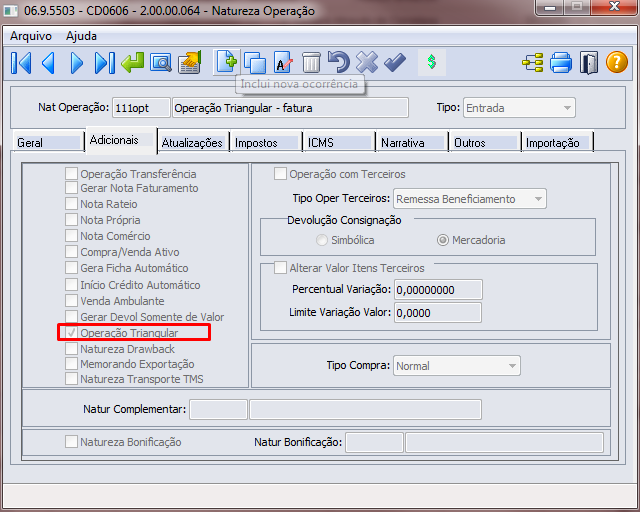Click the Operação Triangular - fatura description field
640x512 pixels.
click(290, 108)
